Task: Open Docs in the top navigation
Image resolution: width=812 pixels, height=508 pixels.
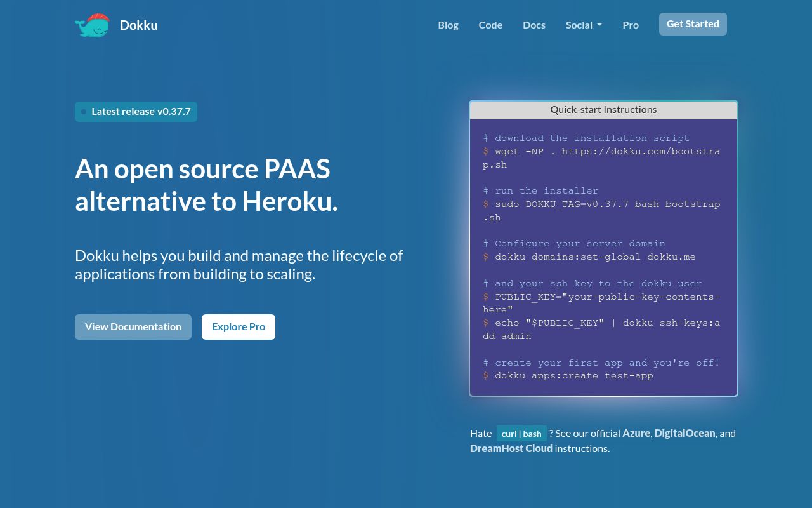Action: (x=534, y=25)
